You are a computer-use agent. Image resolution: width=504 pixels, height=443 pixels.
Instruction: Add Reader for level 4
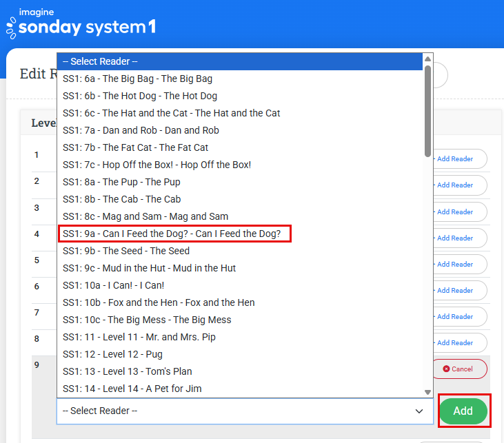coord(459,238)
